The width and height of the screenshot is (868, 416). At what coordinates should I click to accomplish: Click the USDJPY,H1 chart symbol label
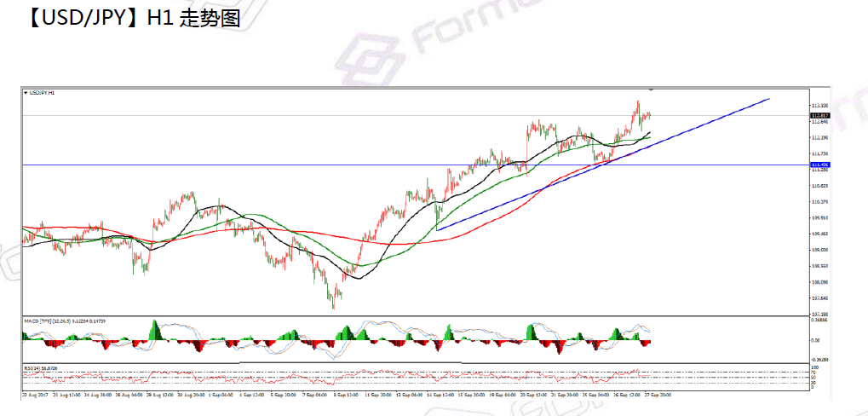42,93
